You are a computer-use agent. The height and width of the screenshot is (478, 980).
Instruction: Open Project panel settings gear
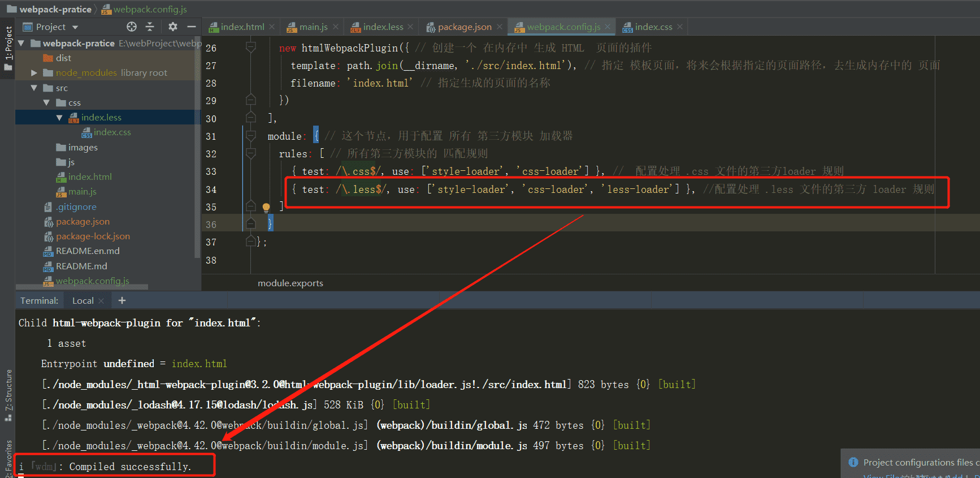(173, 27)
